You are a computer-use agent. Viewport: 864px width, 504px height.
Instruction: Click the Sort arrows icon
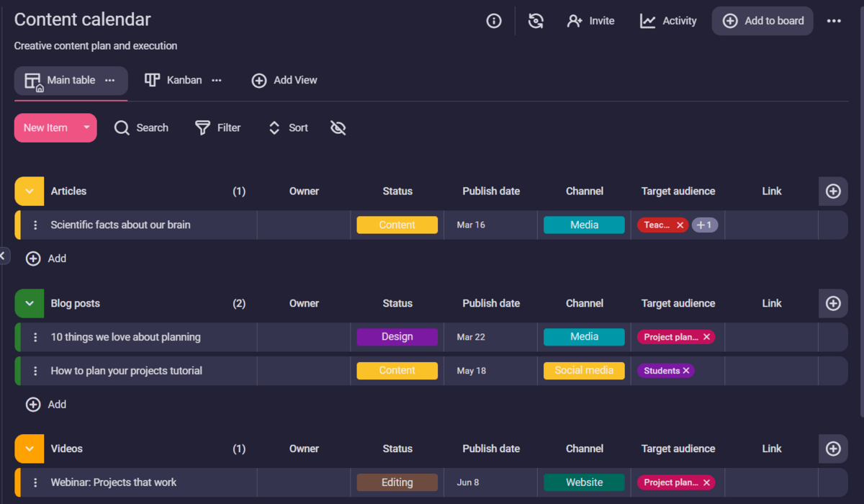274,128
